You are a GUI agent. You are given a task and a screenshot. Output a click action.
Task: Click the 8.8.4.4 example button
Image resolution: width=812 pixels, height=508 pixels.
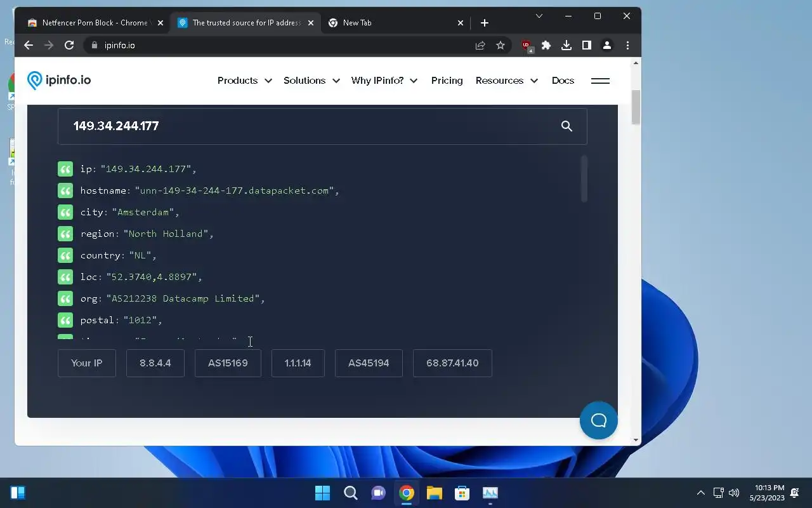155,363
